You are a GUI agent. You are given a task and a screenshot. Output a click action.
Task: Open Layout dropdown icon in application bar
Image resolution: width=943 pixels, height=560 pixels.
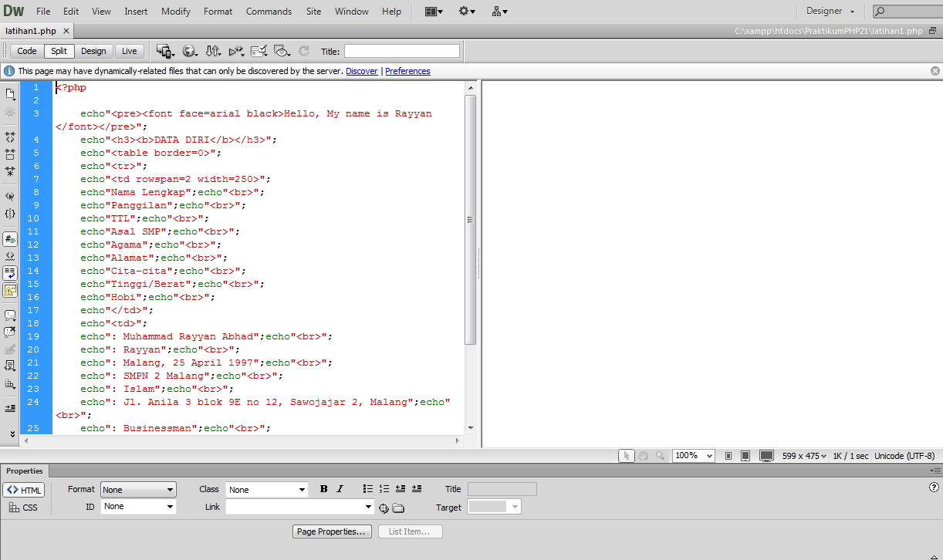pos(434,12)
